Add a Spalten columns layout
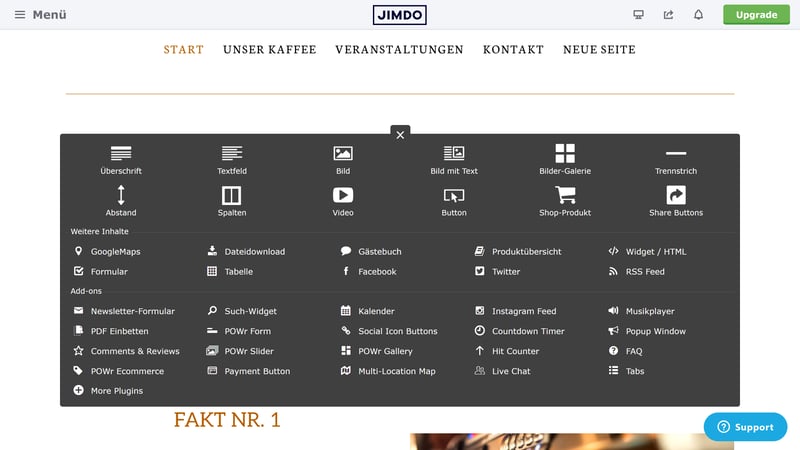The image size is (800, 450). point(232,200)
